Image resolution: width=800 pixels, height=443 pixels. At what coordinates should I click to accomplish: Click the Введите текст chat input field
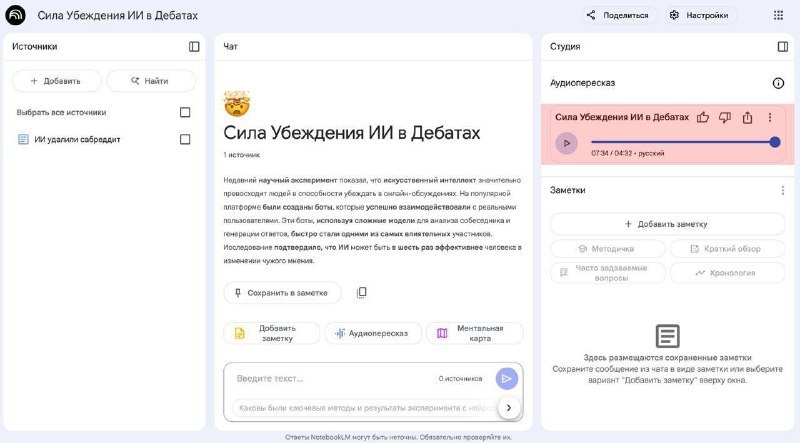click(x=332, y=379)
